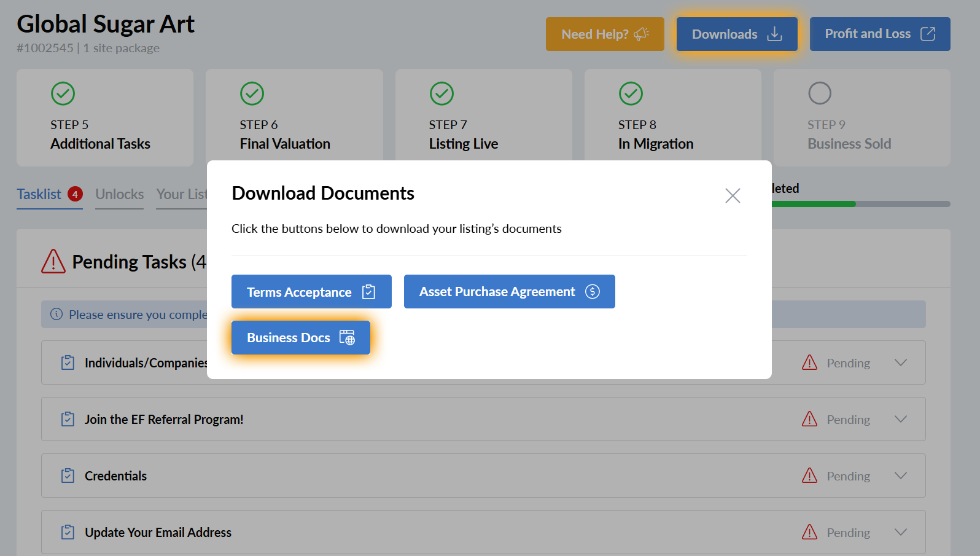Screen dimensions: 980x556
Task: Close the Download Documents dialog
Action: click(x=732, y=195)
